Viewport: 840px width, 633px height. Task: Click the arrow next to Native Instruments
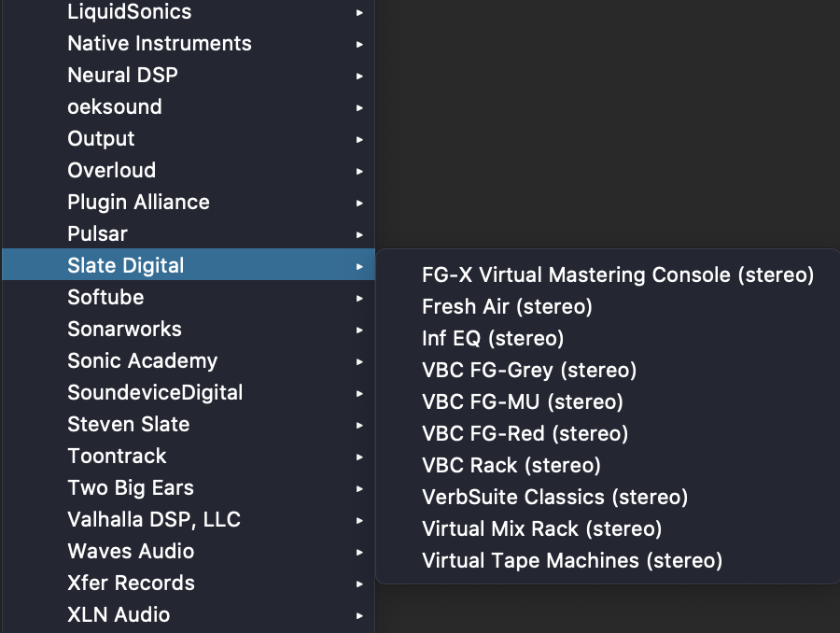coord(359,44)
